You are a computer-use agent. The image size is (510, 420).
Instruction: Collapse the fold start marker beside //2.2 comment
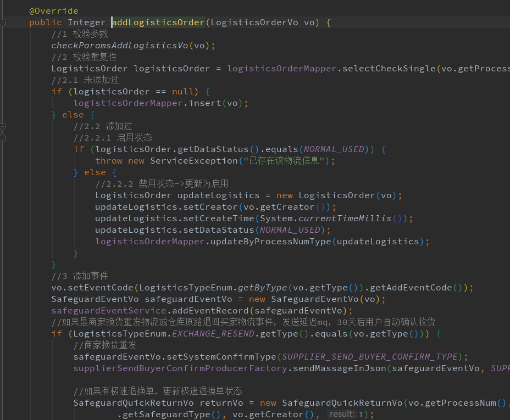[2, 126]
